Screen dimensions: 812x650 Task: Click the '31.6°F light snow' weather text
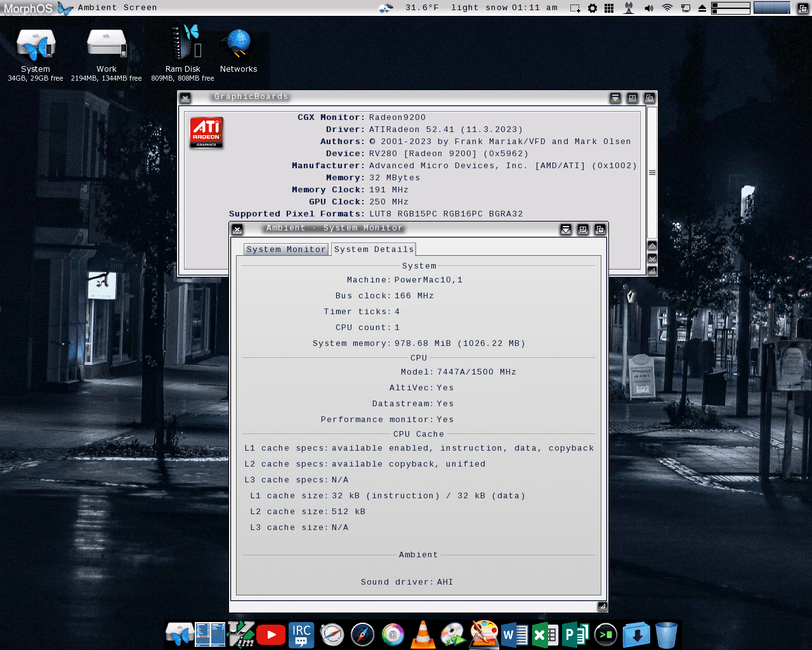[456, 8]
